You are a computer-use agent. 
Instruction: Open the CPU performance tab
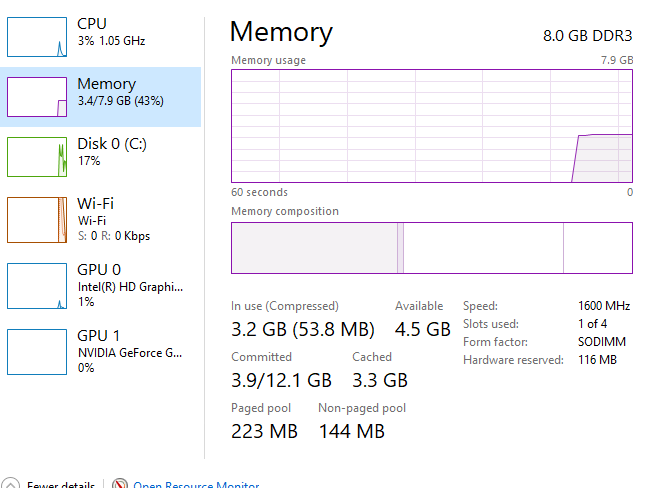coord(101,37)
